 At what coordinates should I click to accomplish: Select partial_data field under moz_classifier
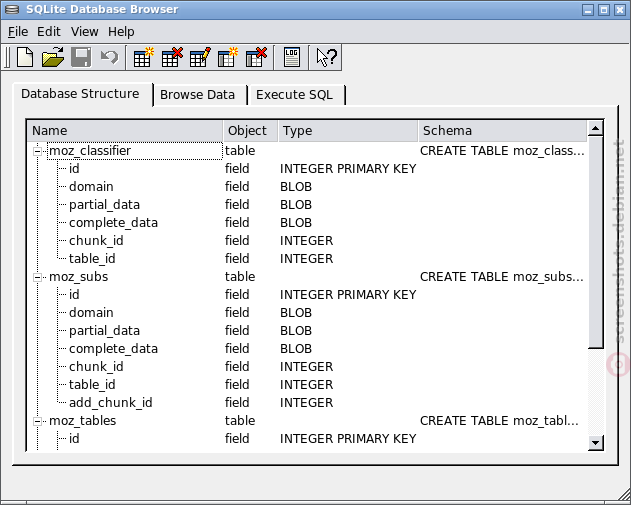pyautogui.click(x=104, y=204)
